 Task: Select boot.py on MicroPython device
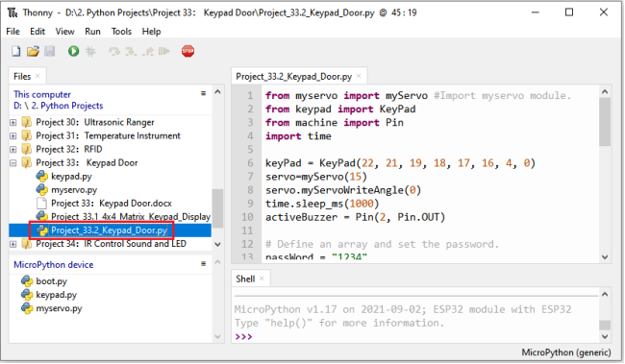coord(51,281)
